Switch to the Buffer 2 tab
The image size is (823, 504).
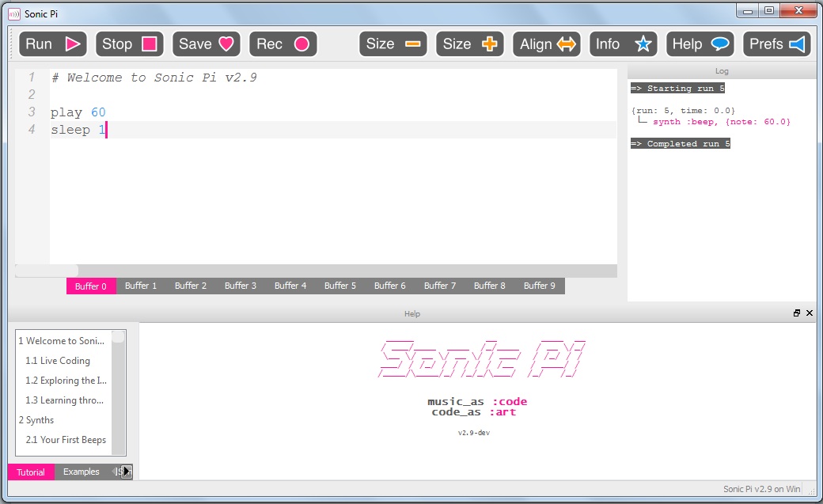click(x=191, y=286)
